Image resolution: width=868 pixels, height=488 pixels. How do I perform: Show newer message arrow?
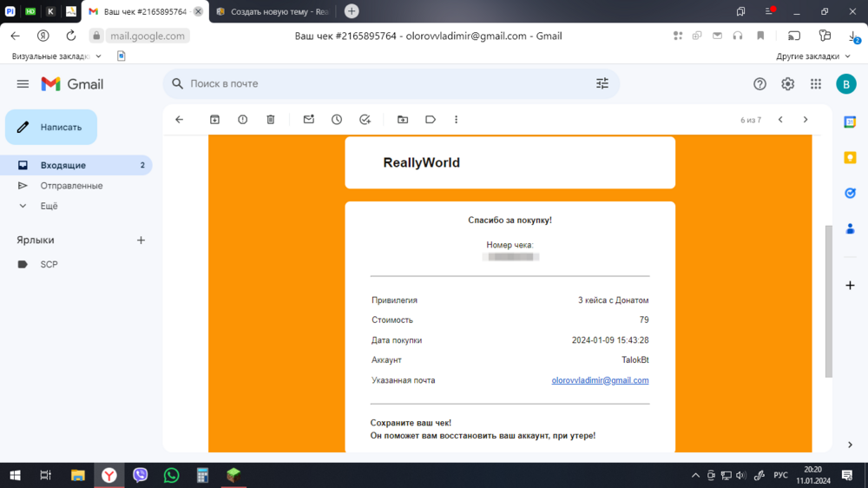[780, 120]
